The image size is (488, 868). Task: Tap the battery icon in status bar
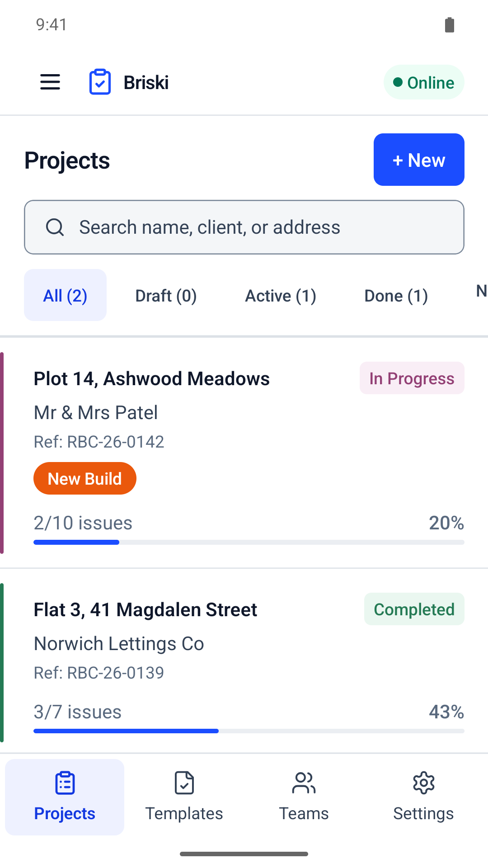(x=450, y=25)
